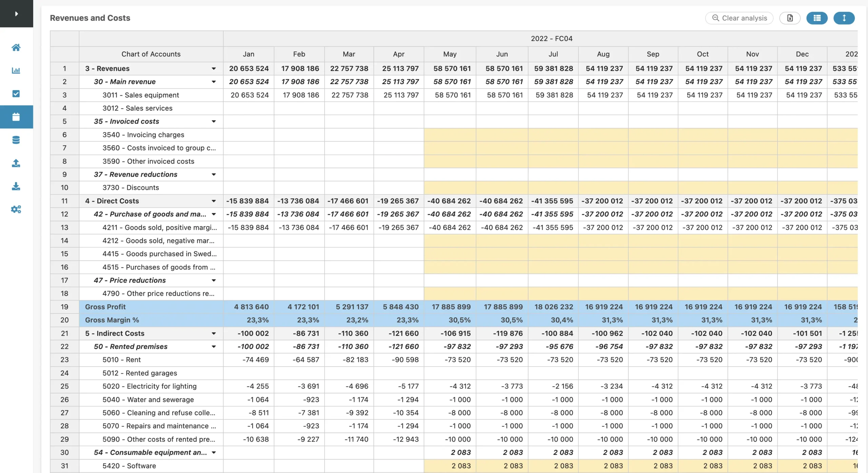Click the Sep column header
Screen dimensions: 868x473
(x=653, y=54)
